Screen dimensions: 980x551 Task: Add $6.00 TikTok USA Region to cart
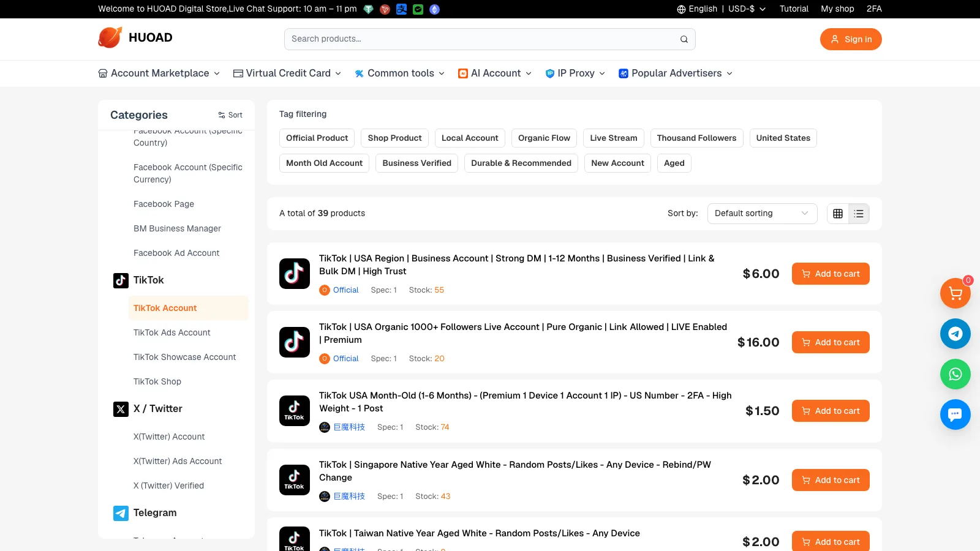pyautogui.click(x=831, y=274)
